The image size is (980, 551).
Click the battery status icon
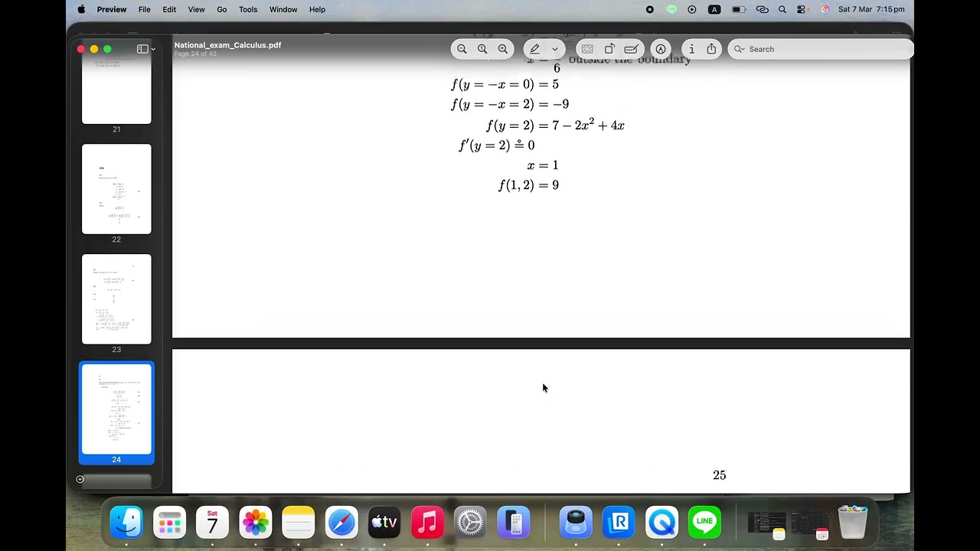tap(738, 9)
